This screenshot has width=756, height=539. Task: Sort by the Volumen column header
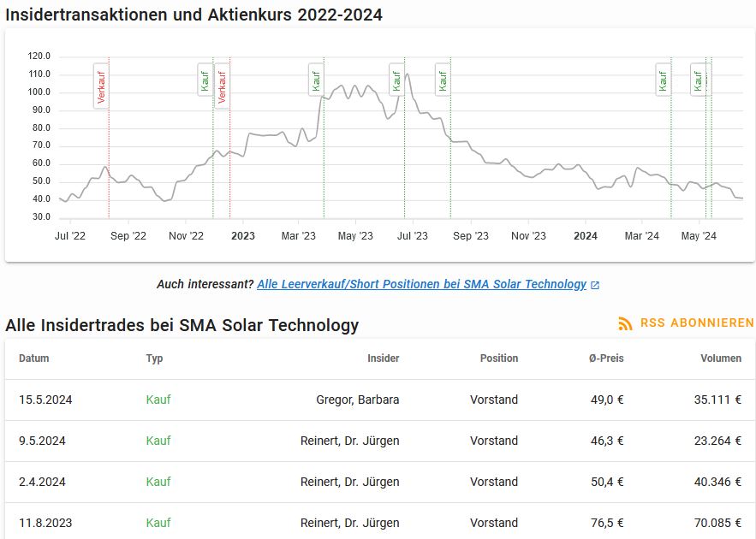point(721,358)
